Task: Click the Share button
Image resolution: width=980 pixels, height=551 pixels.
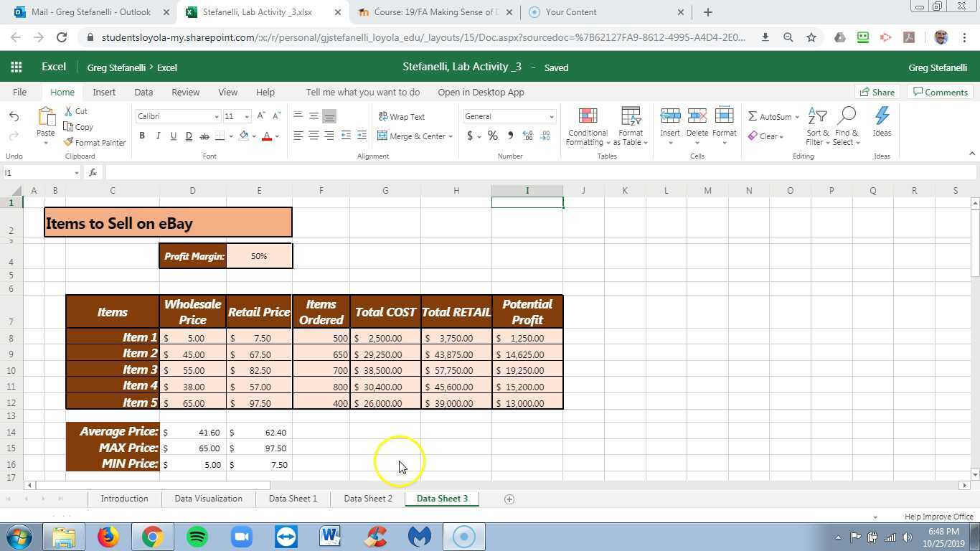Action: click(877, 92)
